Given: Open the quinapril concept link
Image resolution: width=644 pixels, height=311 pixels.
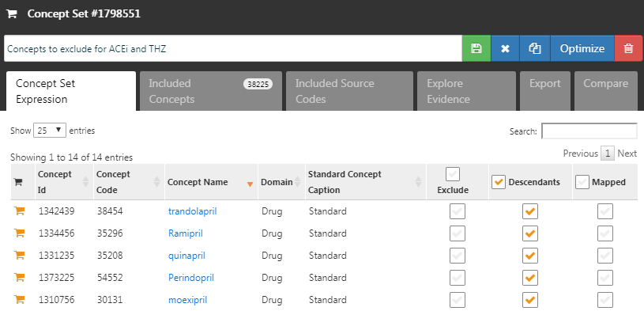Looking at the screenshot, I should click(186, 256).
